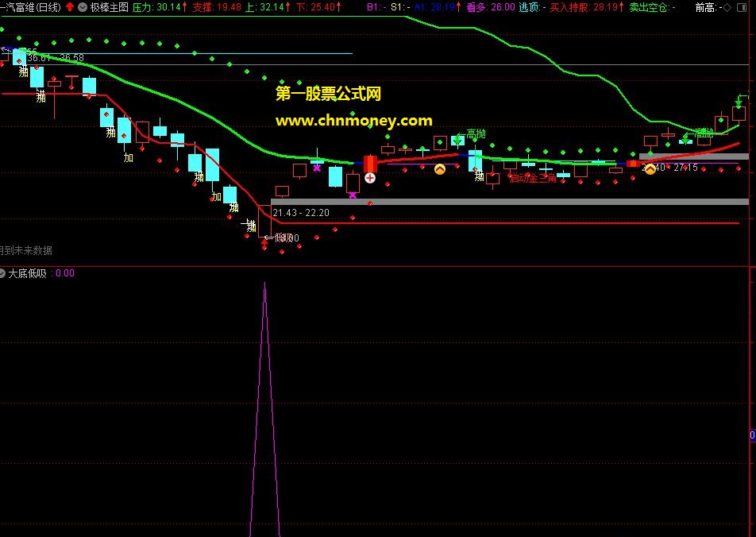Click the green down arrow at the first 高抛

click(x=457, y=140)
